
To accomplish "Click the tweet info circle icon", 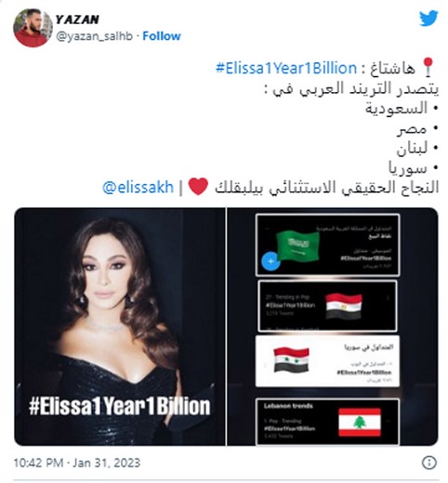I will pos(429,463).
